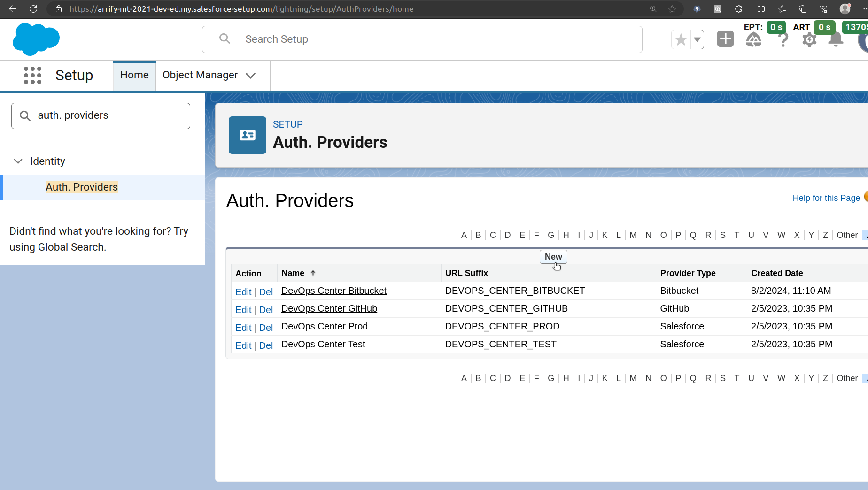Open the browser Extensions puzzle icon
The height and width of the screenshot is (490, 868).
738,9
